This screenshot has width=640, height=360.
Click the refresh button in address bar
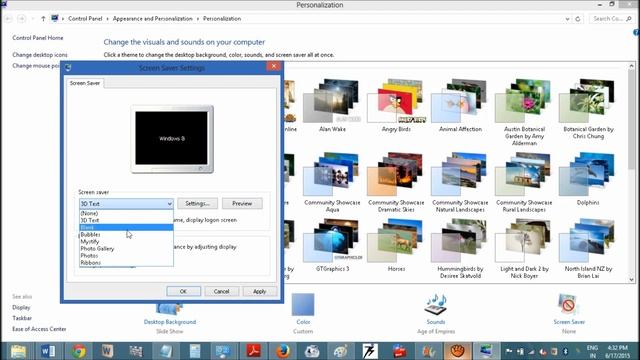pyautogui.click(x=578, y=19)
